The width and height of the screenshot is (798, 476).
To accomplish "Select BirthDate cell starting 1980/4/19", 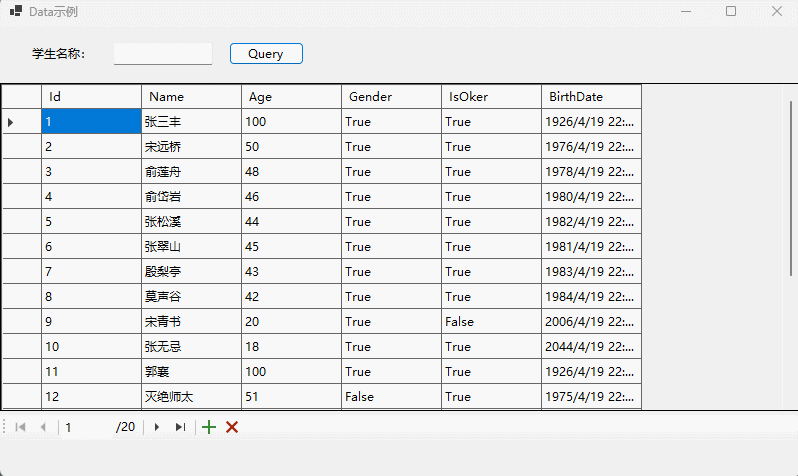I will pos(591,197).
